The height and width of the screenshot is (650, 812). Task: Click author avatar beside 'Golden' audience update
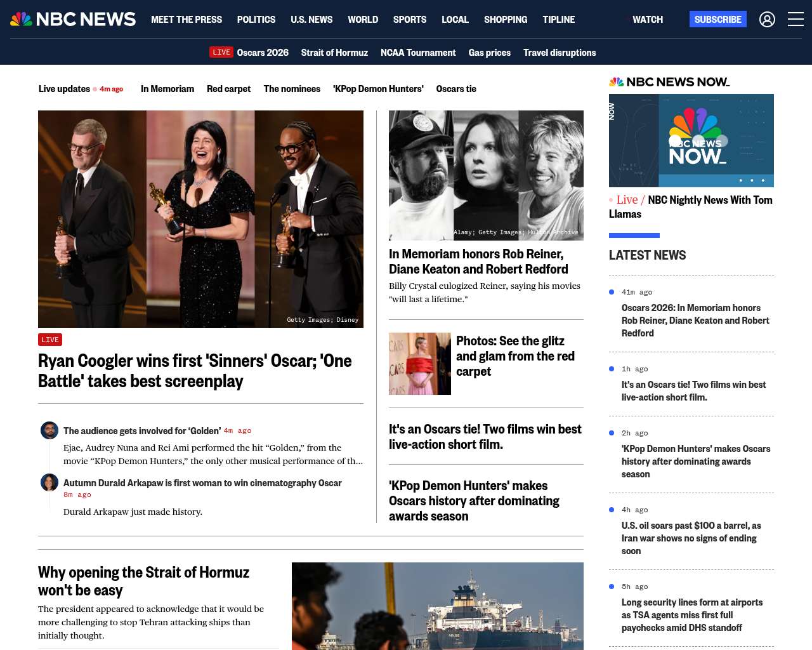(49, 430)
